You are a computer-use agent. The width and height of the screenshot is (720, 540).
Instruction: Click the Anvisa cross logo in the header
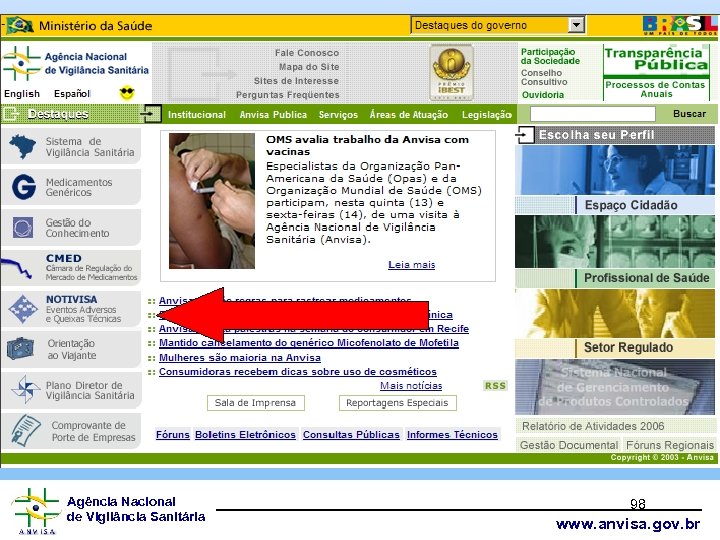click(x=20, y=64)
